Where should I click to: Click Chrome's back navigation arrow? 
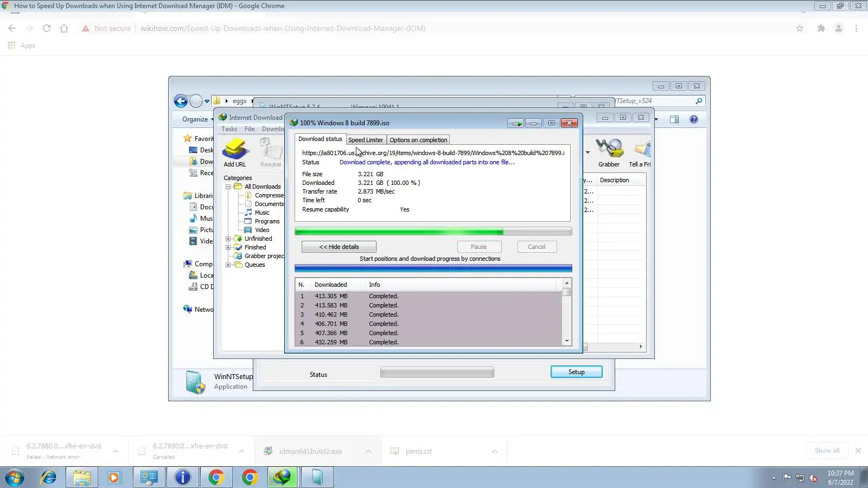12,28
